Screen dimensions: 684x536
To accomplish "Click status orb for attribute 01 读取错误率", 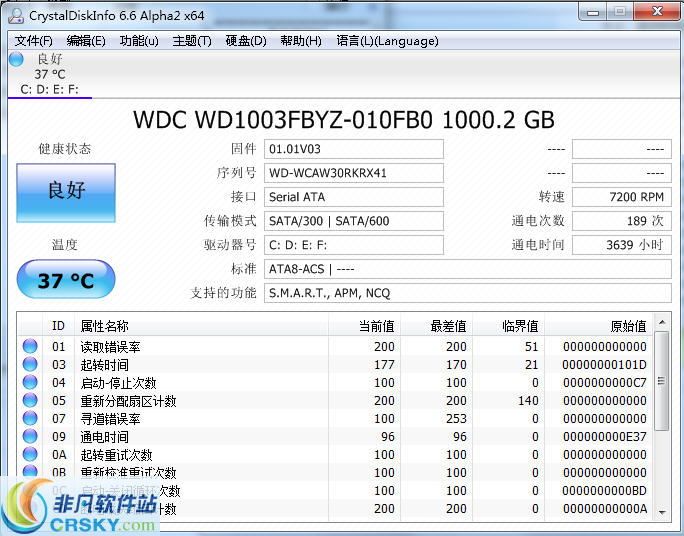I will (x=30, y=346).
